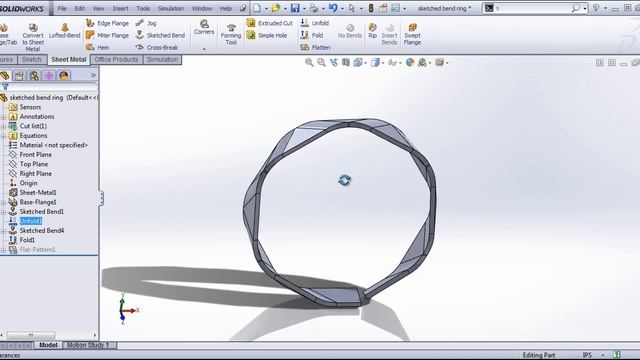
Task: Expand the Corners dropdown arrow
Action: point(204,49)
